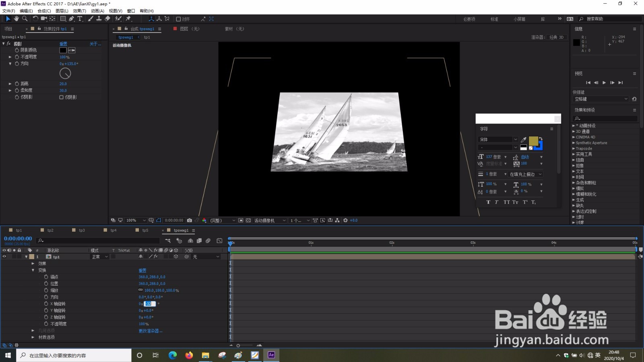Select the Eraser tool

pyautogui.click(x=107, y=19)
